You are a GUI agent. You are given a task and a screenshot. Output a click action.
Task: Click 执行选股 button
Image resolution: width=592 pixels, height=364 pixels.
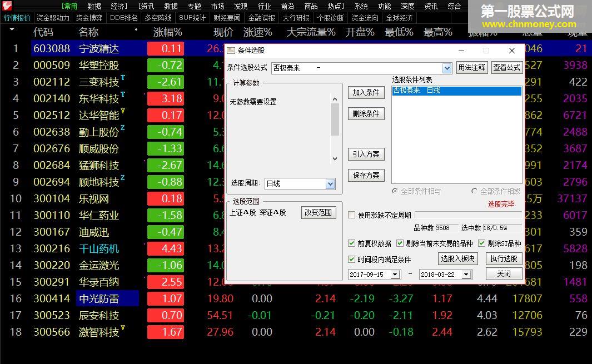(x=504, y=258)
